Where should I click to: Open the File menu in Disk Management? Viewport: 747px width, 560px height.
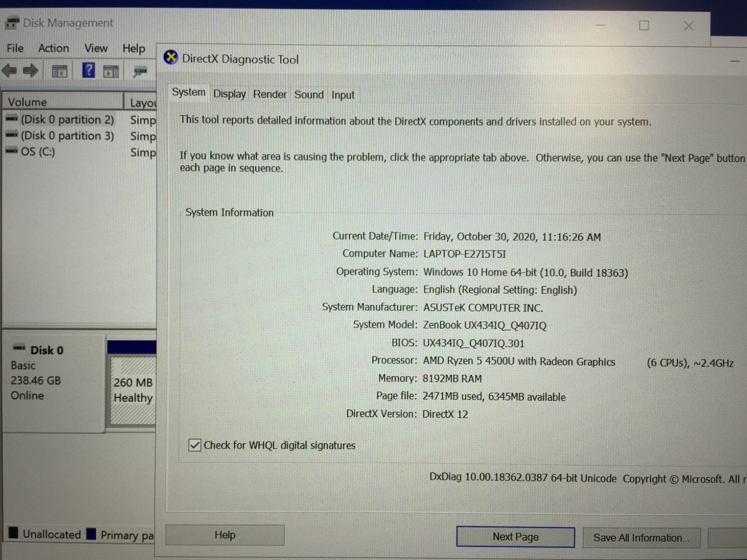15,48
